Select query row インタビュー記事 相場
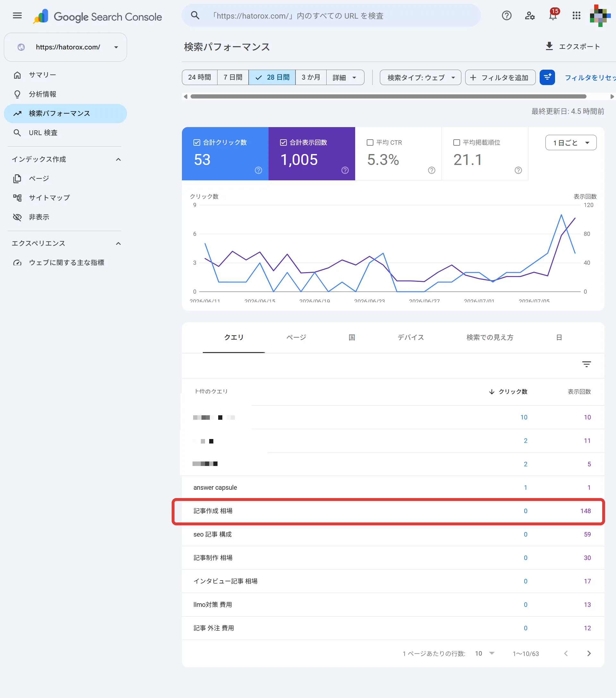This screenshot has width=616, height=698. point(393,581)
